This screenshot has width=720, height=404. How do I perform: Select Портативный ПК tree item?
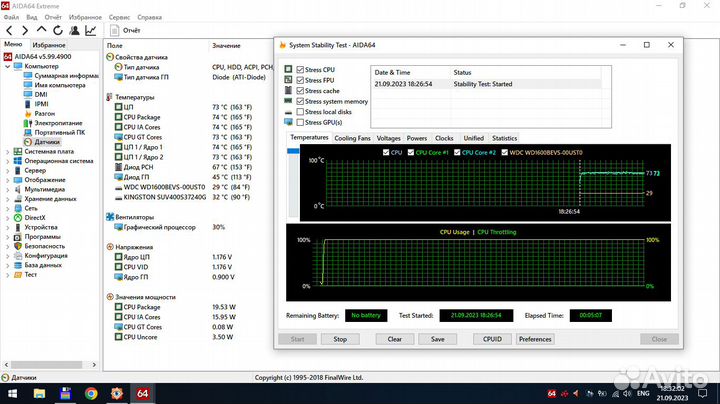[60, 132]
